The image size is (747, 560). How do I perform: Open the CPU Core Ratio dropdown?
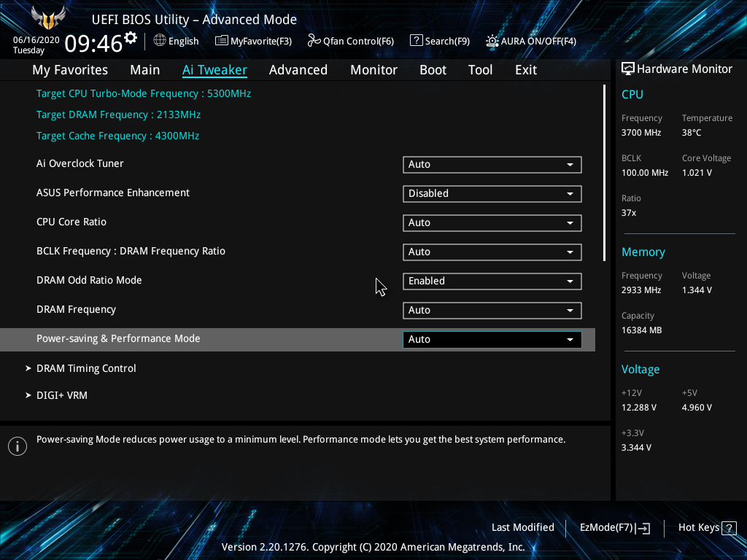coord(492,222)
